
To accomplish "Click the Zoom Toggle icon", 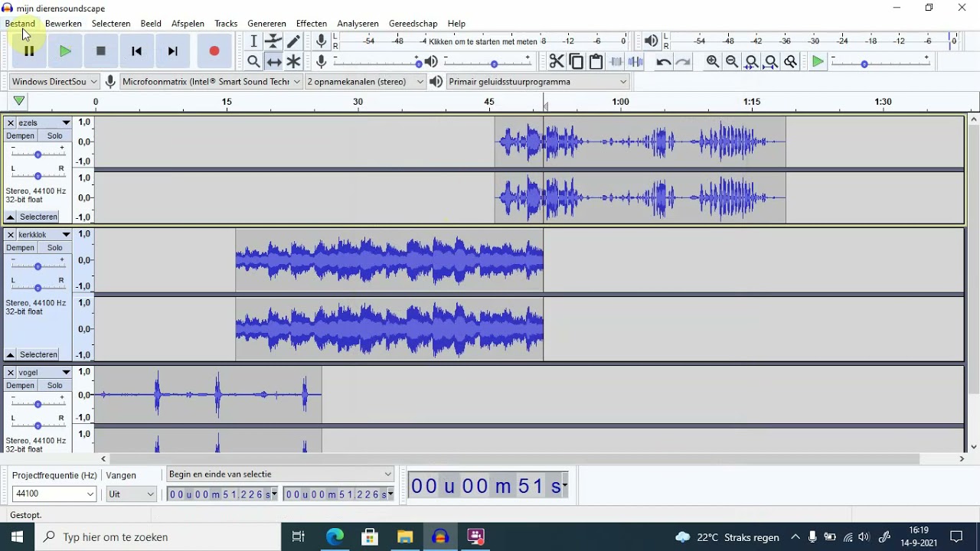I will tap(791, 61).
